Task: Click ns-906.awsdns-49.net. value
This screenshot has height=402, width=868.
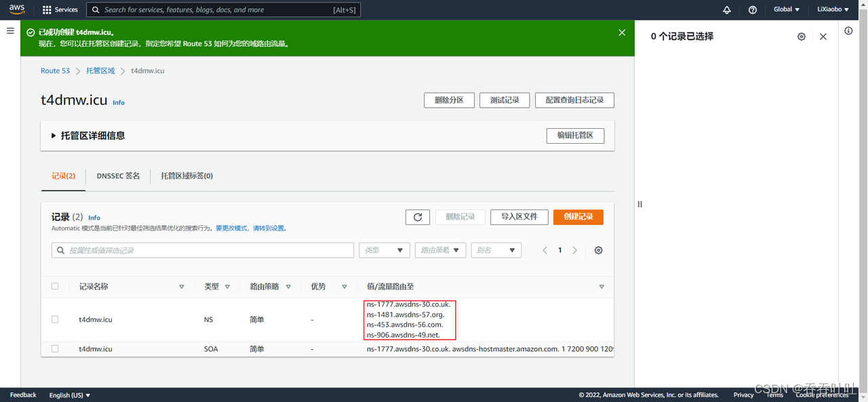Action: point(403,335)
